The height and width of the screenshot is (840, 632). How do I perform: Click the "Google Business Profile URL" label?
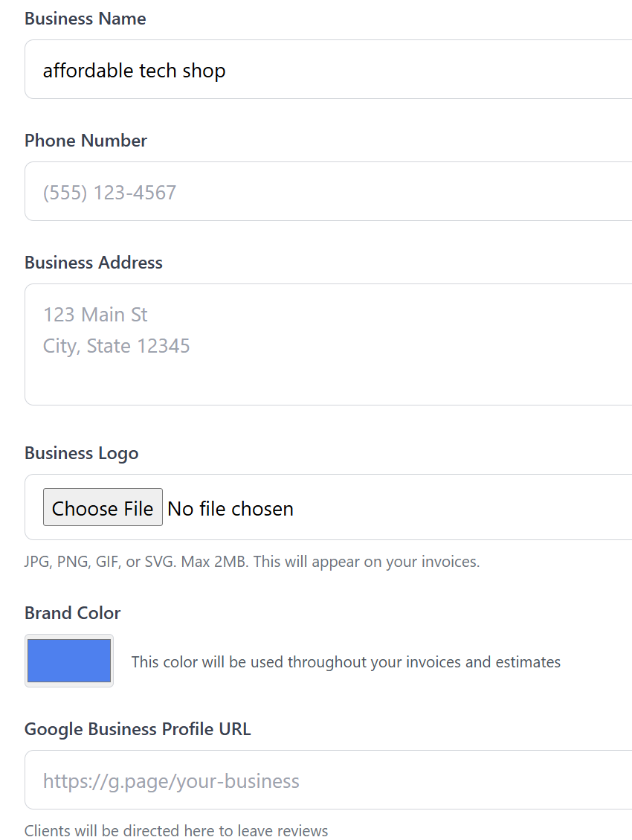click(138, 729)
